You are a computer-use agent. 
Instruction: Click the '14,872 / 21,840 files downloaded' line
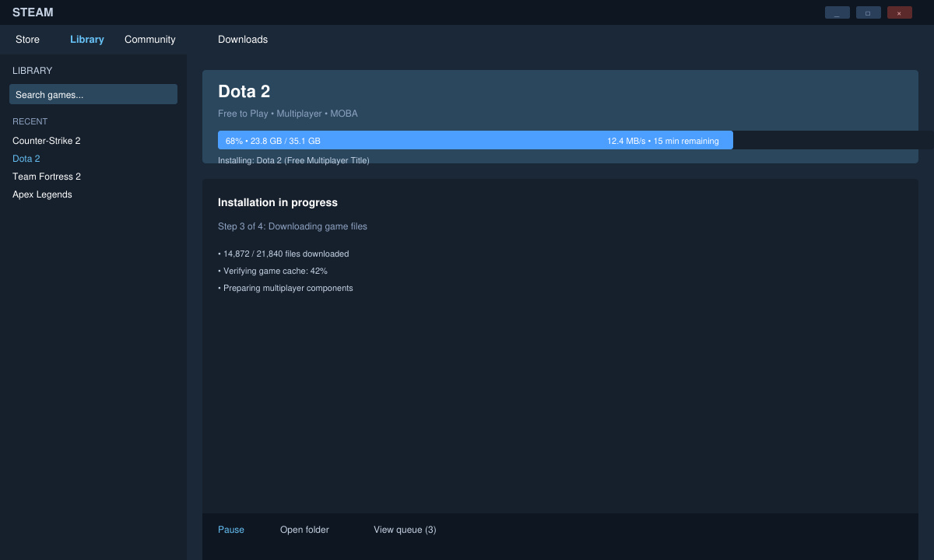[x=283, y=254]
